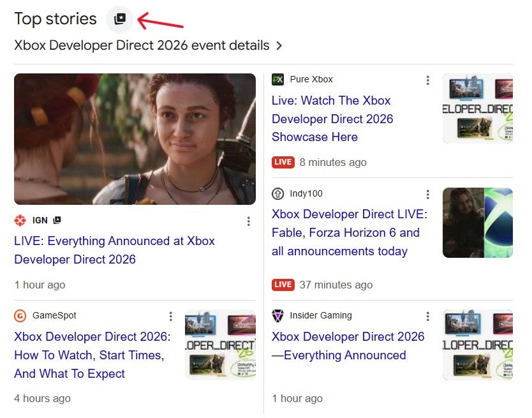Click the IGN publisher logo icon
This screenshot has width=532, height=418.
[x=20, y=221]
